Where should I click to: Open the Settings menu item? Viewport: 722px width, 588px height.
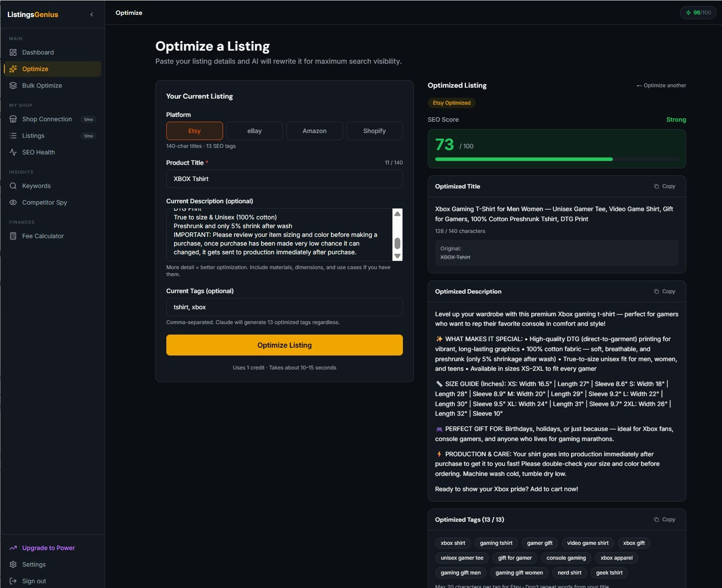[34, 564]
